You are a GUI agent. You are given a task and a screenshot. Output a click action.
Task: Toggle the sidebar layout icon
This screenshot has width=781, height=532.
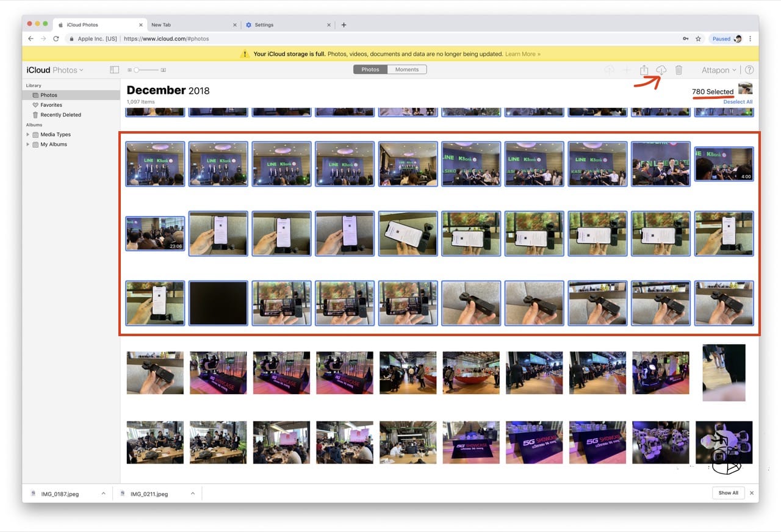(114, 70)
